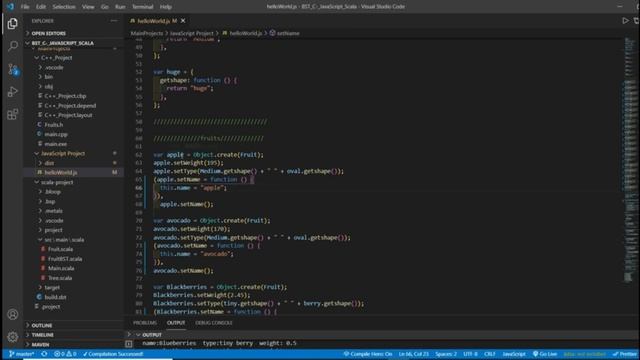Viewport: 640px width, 360px height.
Task: Open errors and warnings counter in status bar
Action: (x=65, y=354)
